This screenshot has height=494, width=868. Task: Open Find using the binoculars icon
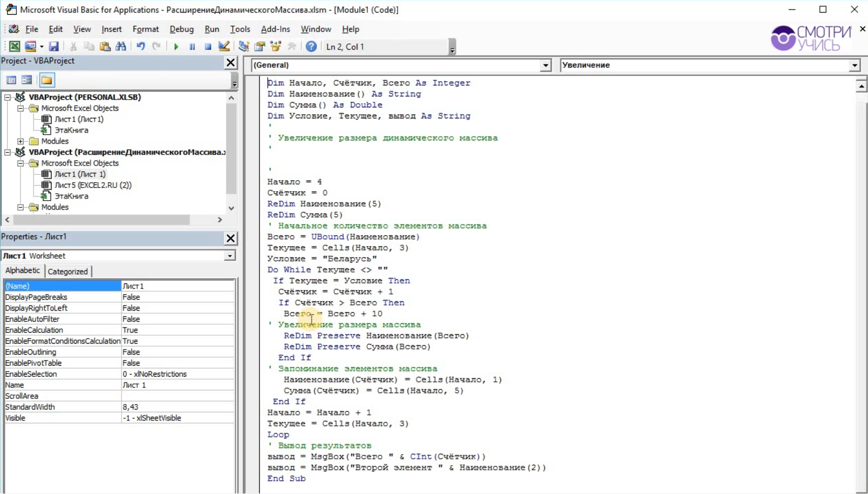[121, 47]
